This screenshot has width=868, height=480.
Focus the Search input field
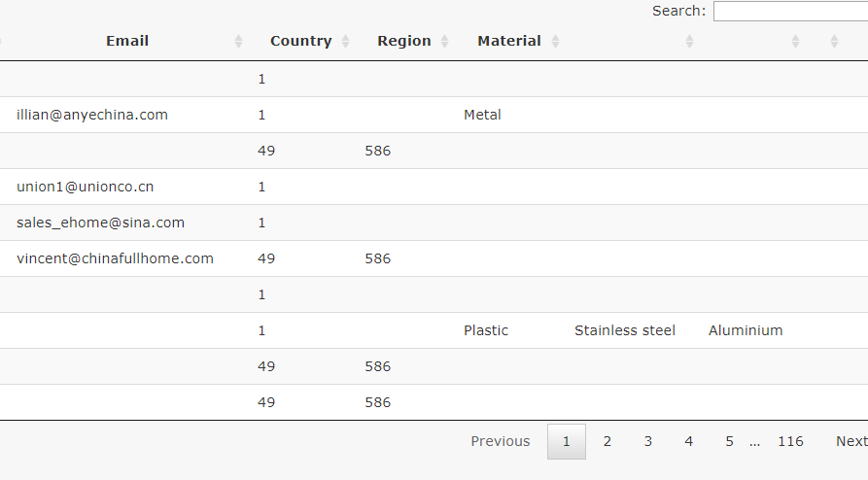coord(789,12)
